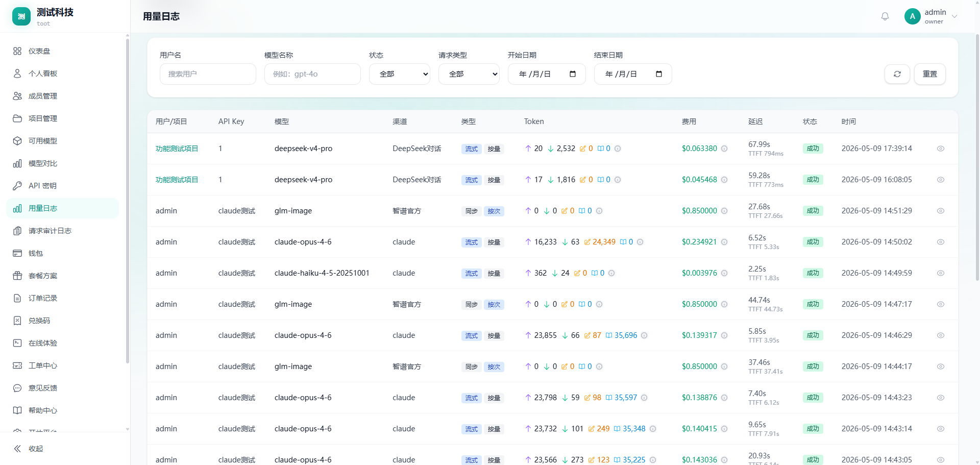Click the 套餐方案 gift icon

[x=17, y=276]
